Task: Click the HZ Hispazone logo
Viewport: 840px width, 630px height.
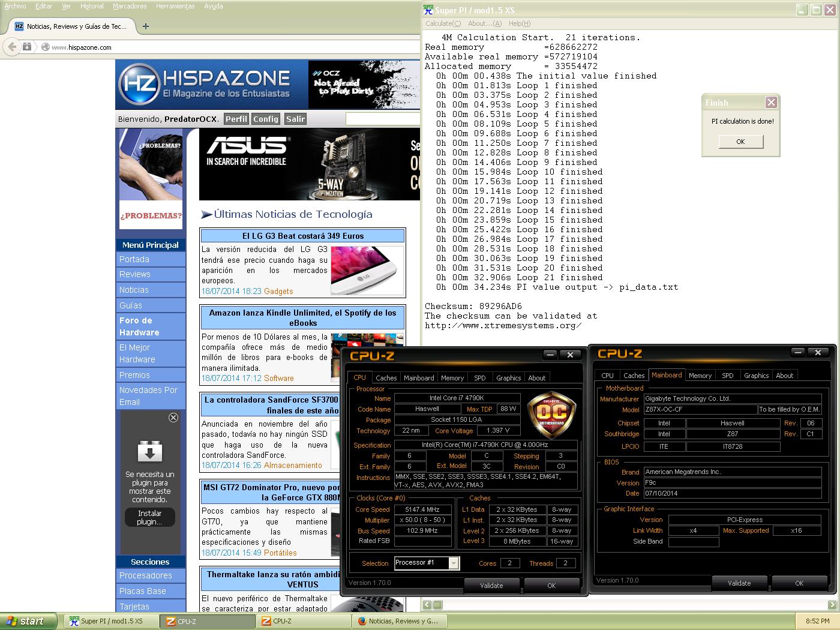Action: pos(139,84)
